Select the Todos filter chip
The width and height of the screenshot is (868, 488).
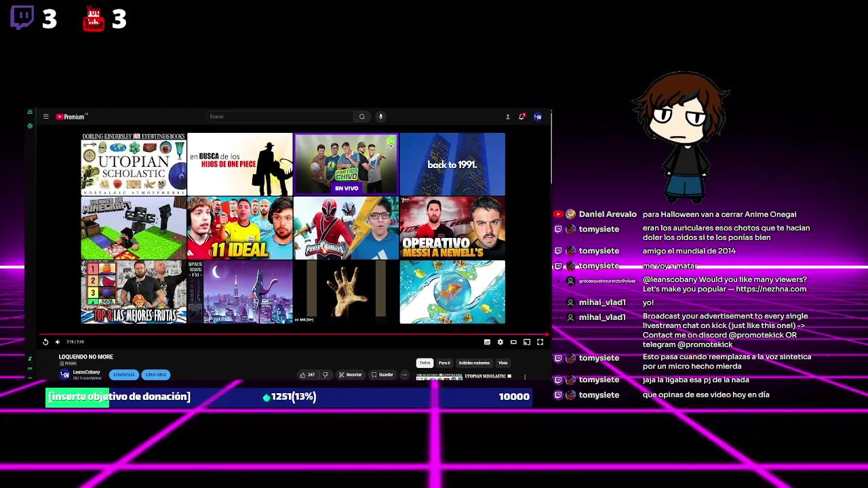pyautogui.click(x=425, y=363)
